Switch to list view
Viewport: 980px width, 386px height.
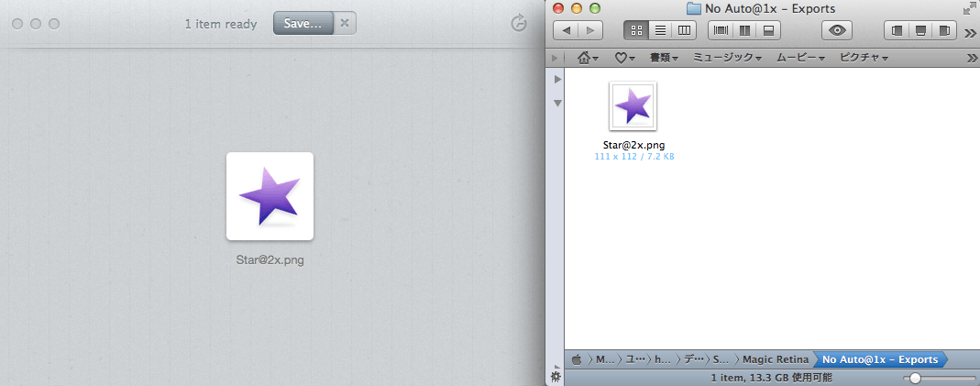[x=660, y=30]
